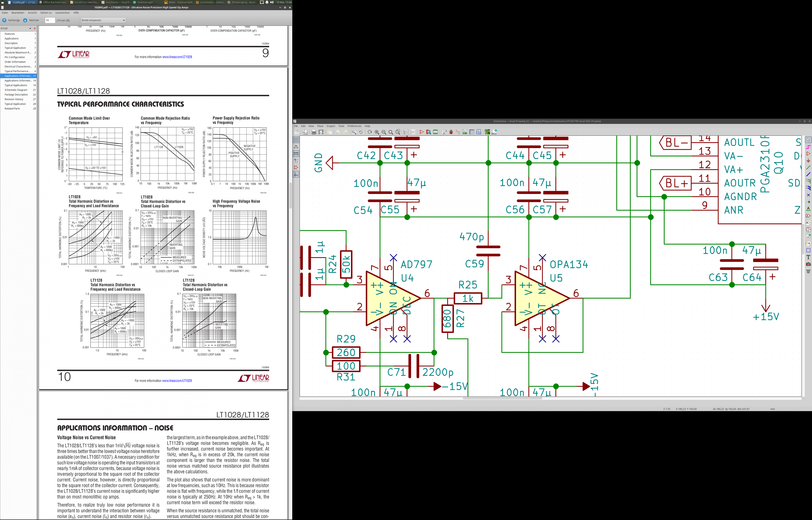Screen dimensions: 812x520
Task: Refresh the schematic view
Action: click(x=370, y=132)
